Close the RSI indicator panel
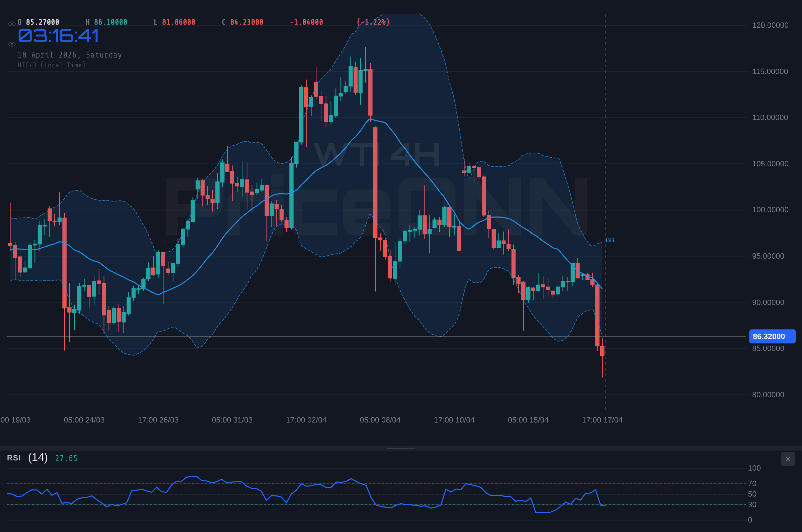The height and width of the screenshot is (532, 802). (x=788, y=459)
